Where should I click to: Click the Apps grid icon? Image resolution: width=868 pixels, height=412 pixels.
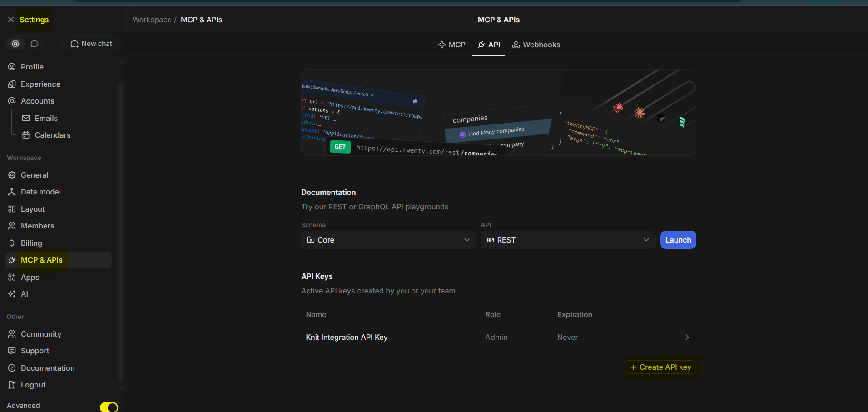[12, 277]
